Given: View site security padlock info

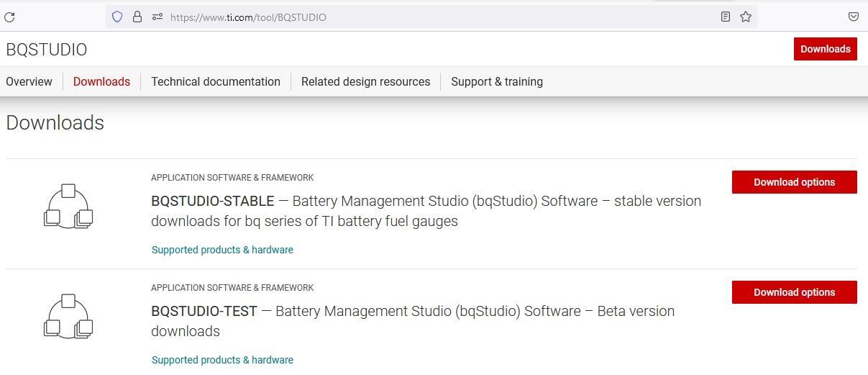Looking at the screenshot, I should 137,17.
